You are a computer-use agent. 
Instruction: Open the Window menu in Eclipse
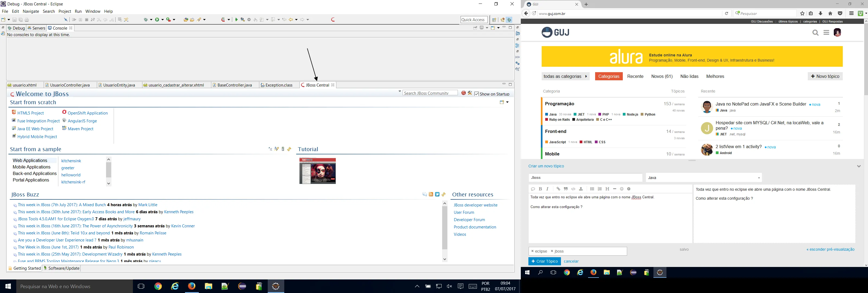(x=93, y=11)
